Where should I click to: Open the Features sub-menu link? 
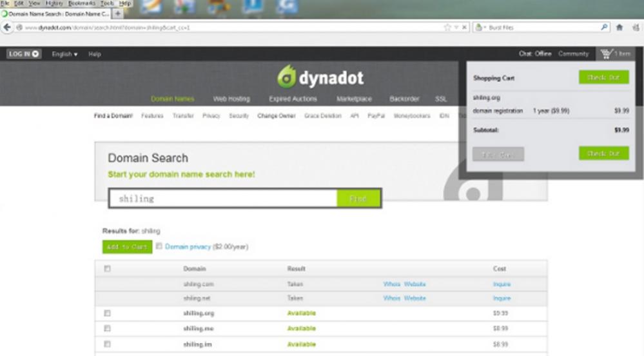152,116
